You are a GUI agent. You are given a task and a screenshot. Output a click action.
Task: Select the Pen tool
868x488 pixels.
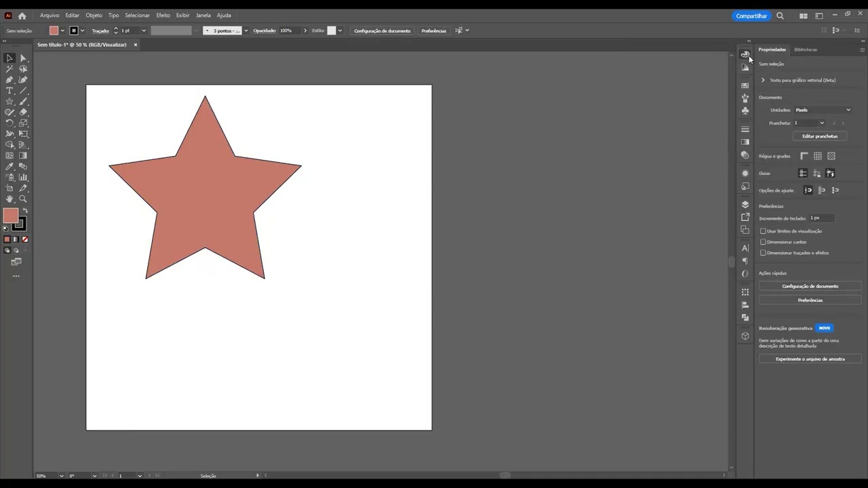[9, 80]
